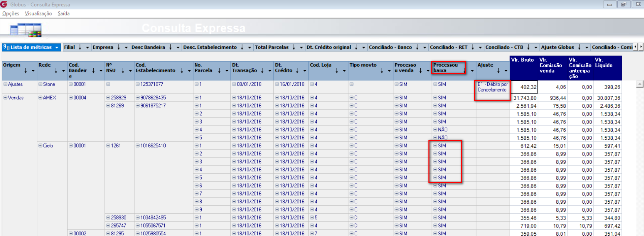Click the vertical scrollbar up arrow

(640, 84)
